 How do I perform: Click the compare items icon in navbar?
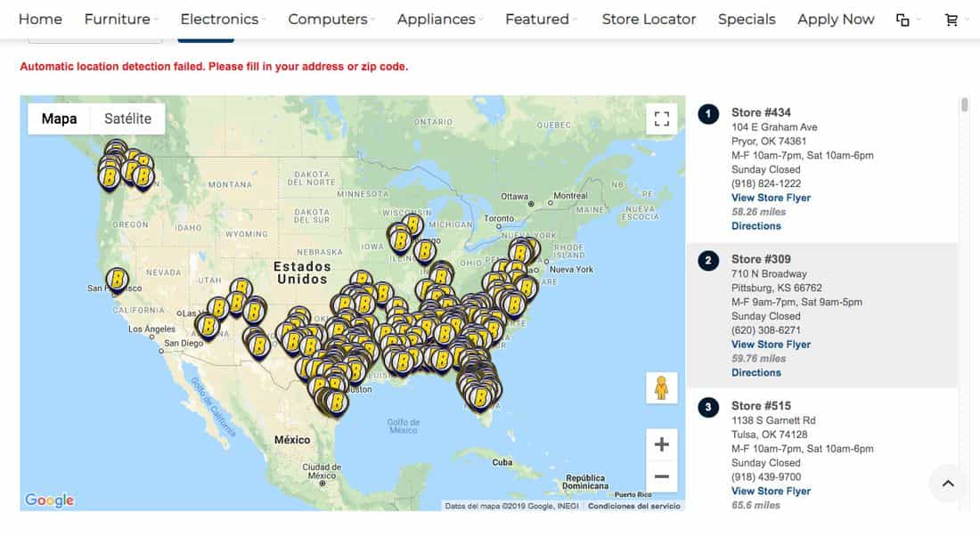point(902,20)
